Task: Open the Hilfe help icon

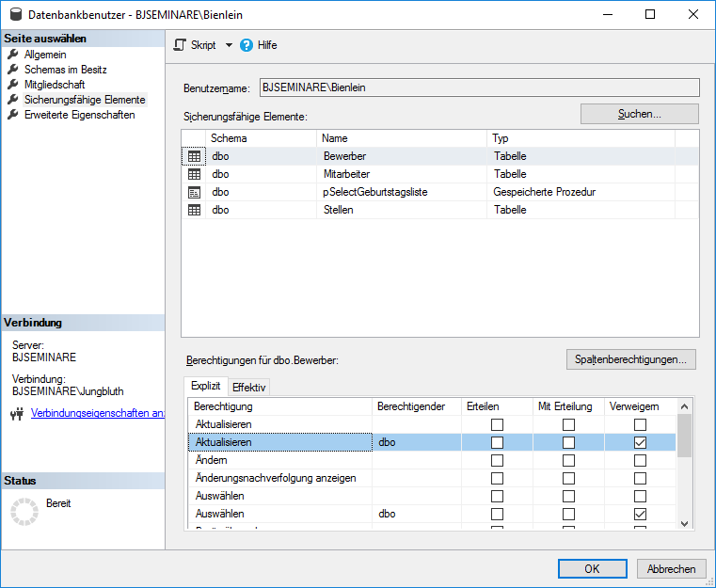Action: point(247,45)
